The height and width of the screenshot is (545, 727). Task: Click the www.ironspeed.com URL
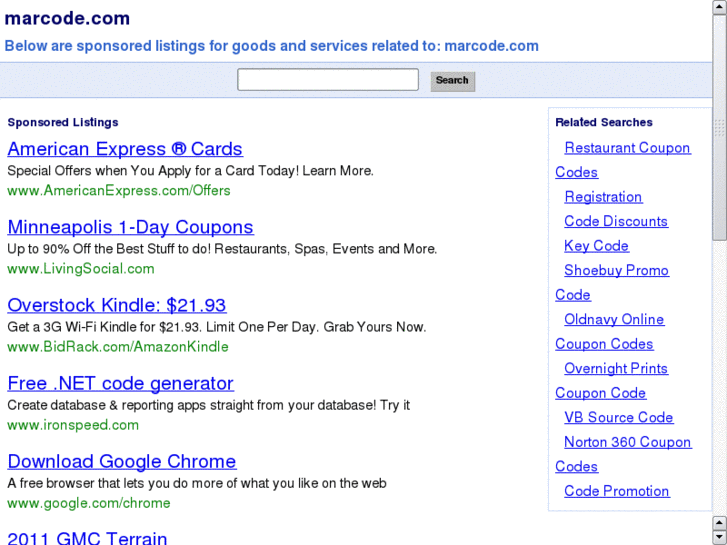pos(73,425)
